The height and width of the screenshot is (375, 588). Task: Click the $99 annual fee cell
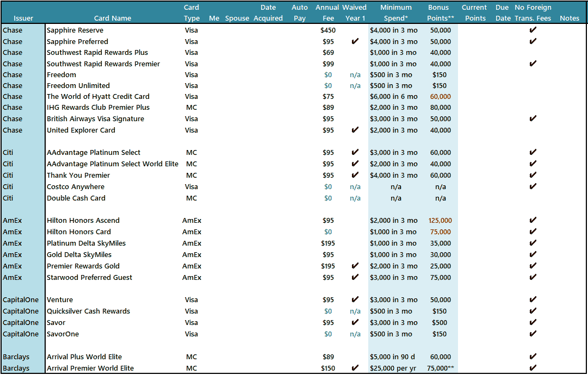(328, 64)
